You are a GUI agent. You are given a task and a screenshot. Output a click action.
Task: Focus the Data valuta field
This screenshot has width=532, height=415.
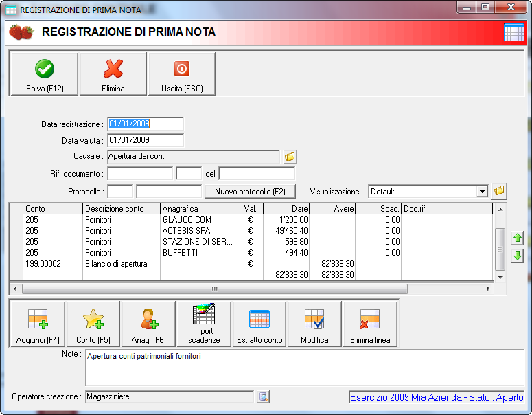coord(146,140)
